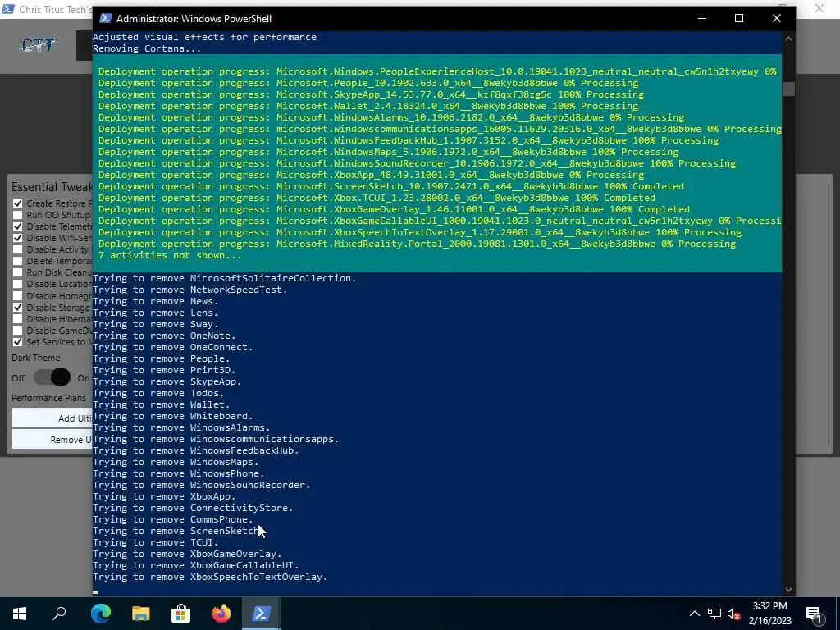840x630 pixels.
Task: Select PowerShell taskbar icon
Action: 262,614
